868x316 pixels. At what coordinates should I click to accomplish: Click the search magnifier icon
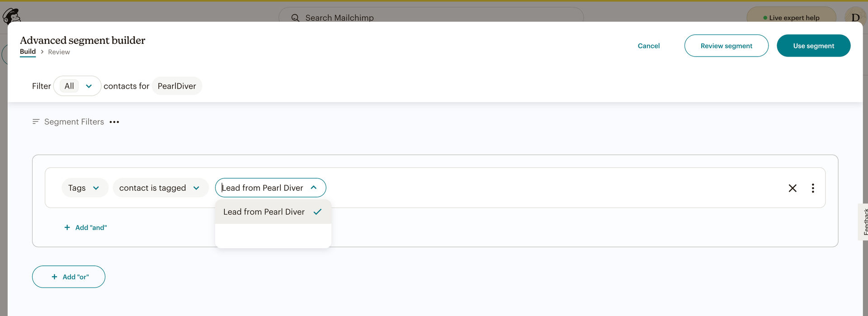point(295,18)
